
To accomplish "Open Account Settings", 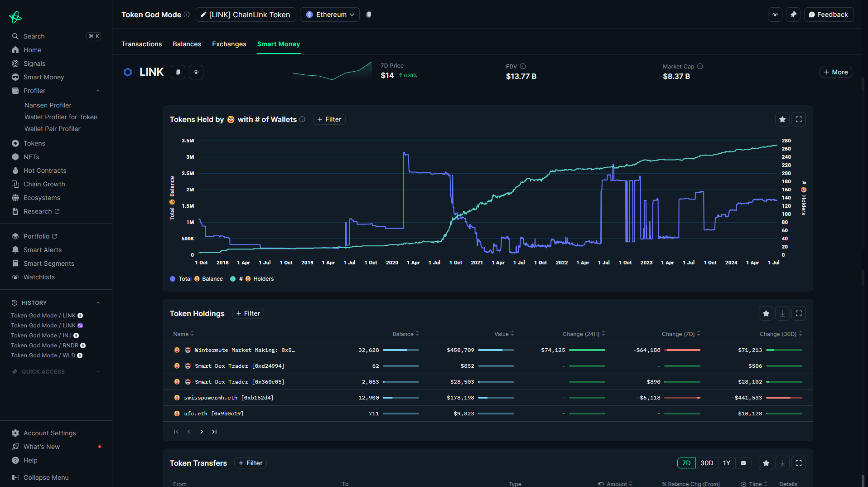I will point(49,433).
